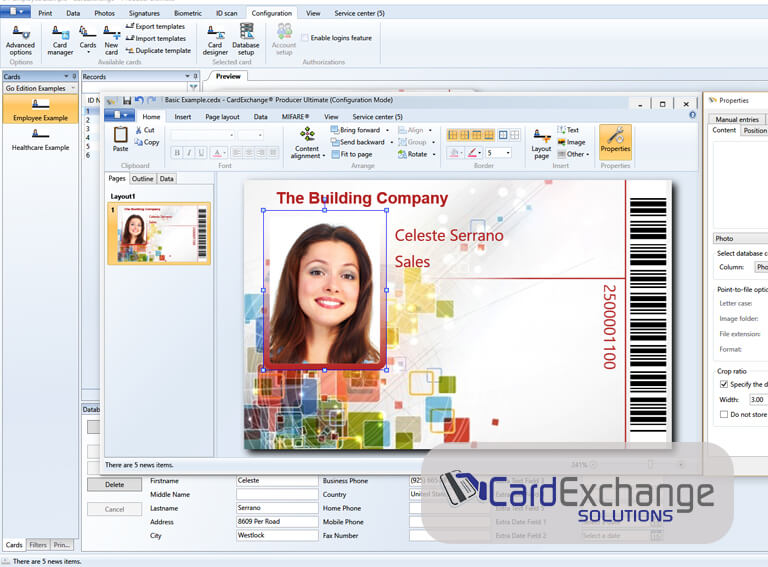This screenshot has height=567, width=768.
Task: Open Advanced options in main window ribbon
Action: (x=20, y=40)
